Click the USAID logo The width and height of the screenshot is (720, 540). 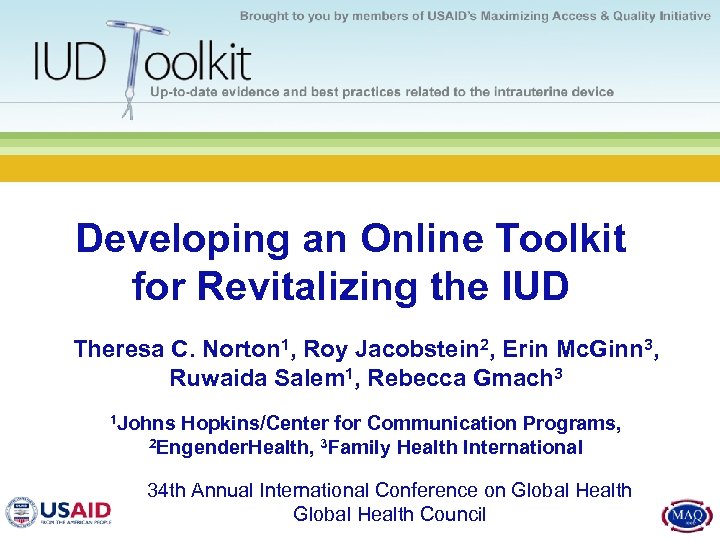pyautogui.click(x=58, y=512)
